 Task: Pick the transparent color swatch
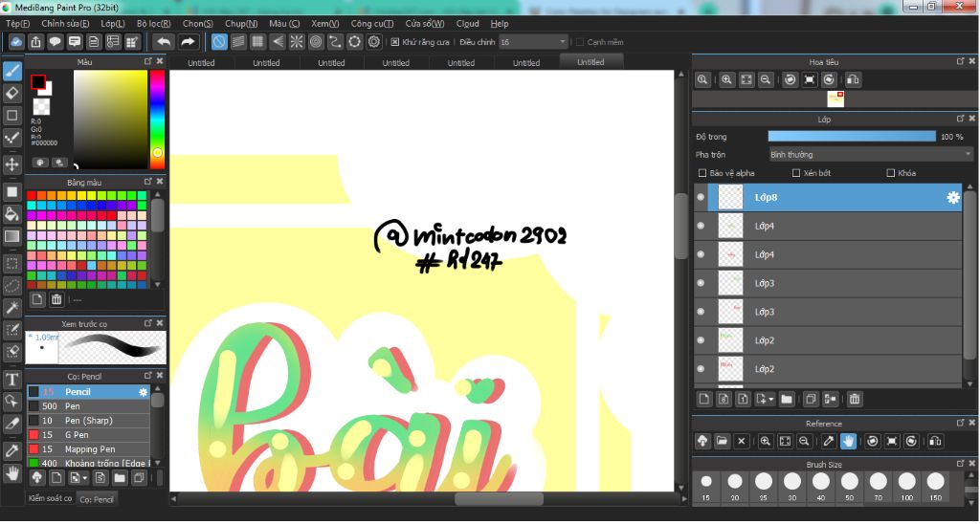pyautogui.click(x=42, y=106)
